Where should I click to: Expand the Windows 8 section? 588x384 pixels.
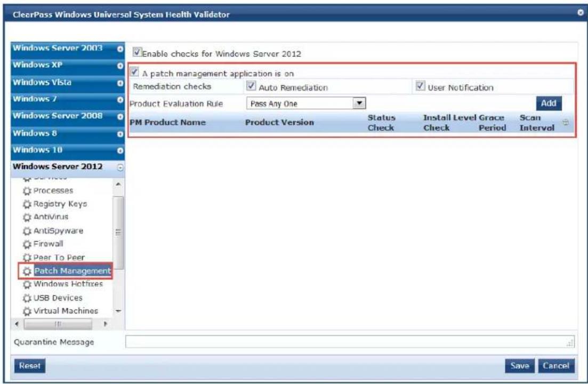pos(68,134)
